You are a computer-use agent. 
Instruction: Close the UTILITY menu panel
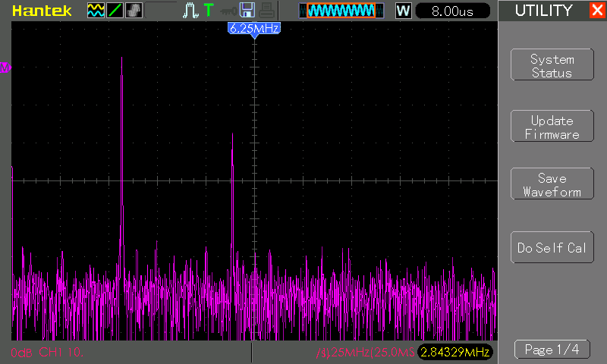click(598, 10)
